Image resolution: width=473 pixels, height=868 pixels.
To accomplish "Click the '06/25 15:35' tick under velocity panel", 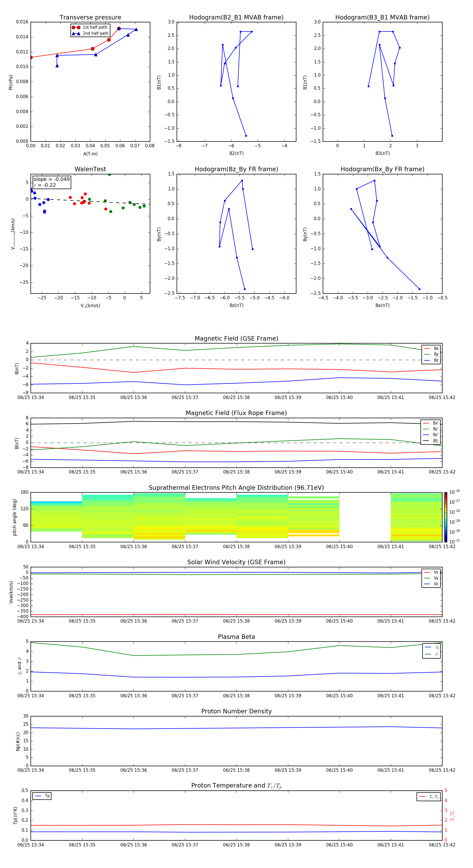I will [82, 621].
